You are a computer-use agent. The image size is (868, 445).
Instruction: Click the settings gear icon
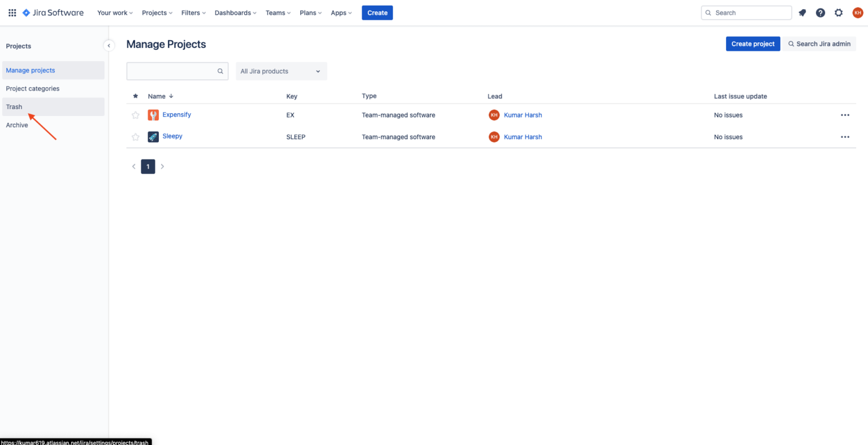coord(839,12)
